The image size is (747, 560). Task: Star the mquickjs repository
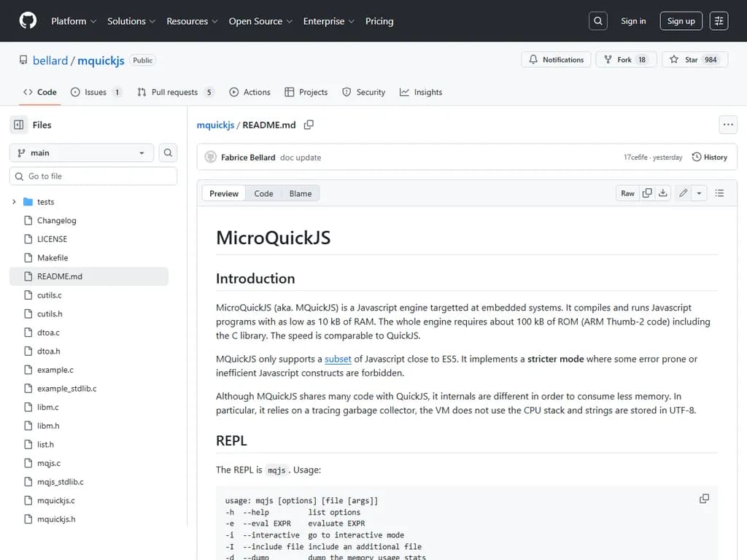[x=690, y=59]
